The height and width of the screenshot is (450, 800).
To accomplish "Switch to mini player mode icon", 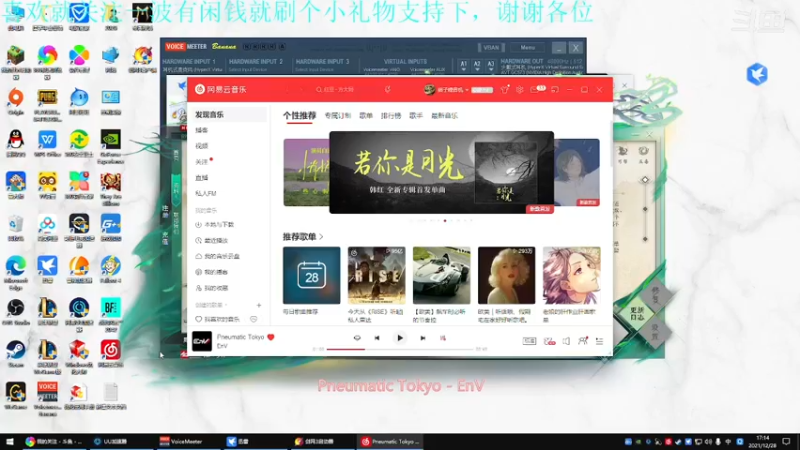I will click(x=555, y=89).
